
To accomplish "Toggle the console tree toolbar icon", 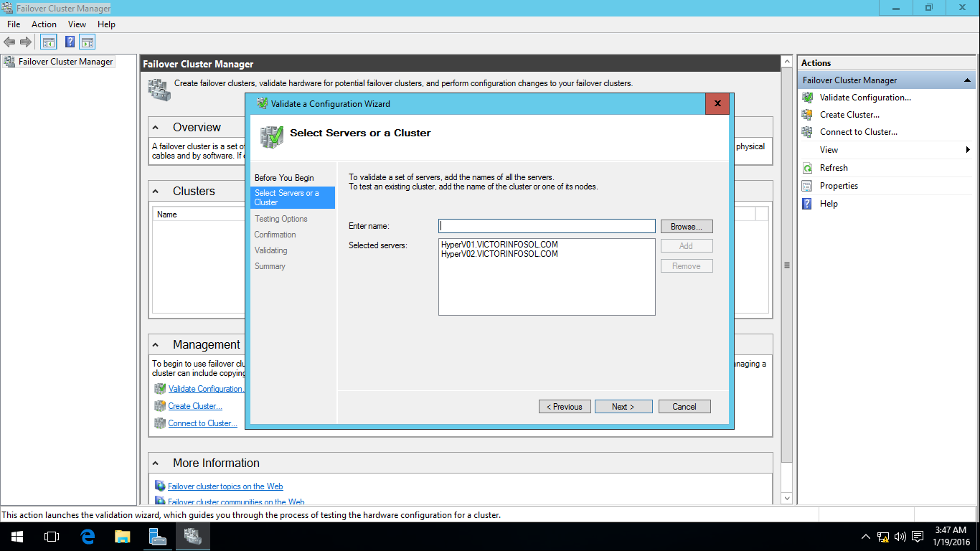I will tap(48, 42).
